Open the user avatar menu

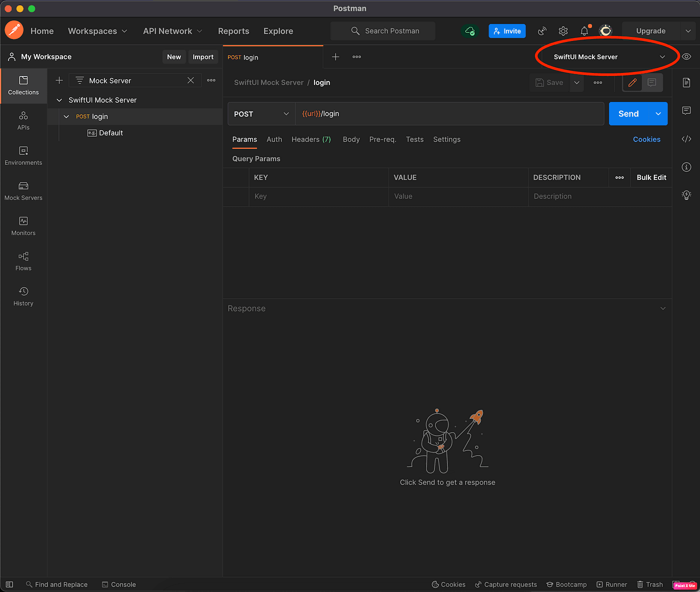tap(605, 31)
